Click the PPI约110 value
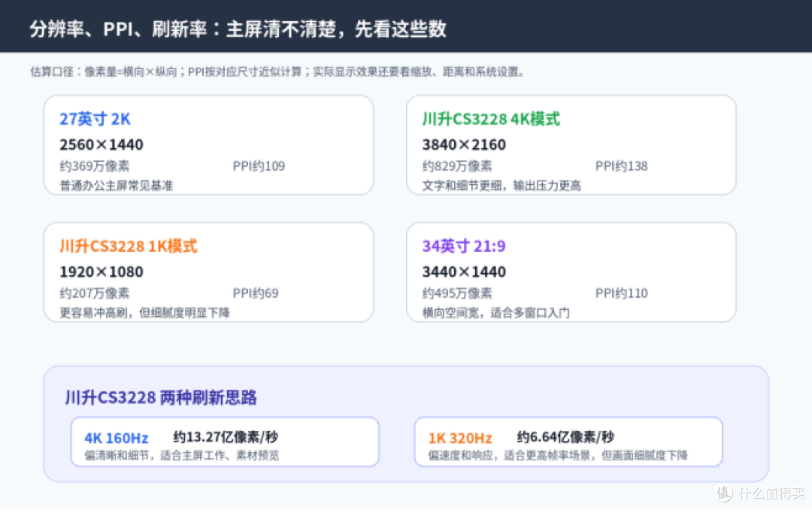Viewport: 812px width, 510px height. pos(622,293)
